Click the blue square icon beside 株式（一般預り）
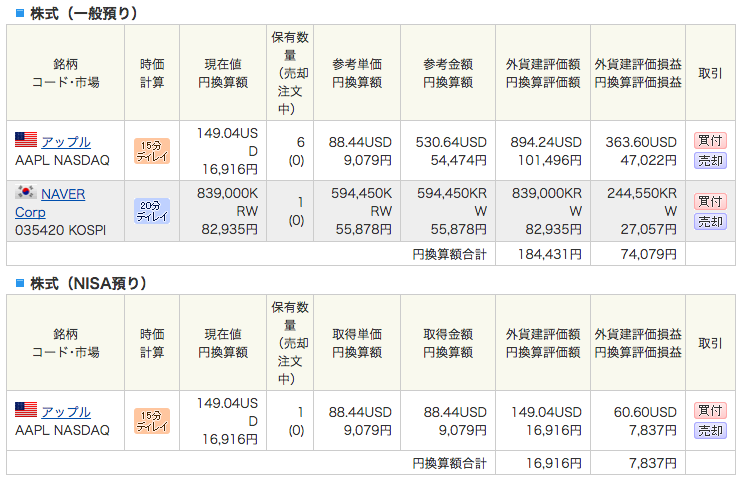 click(20, 13)
